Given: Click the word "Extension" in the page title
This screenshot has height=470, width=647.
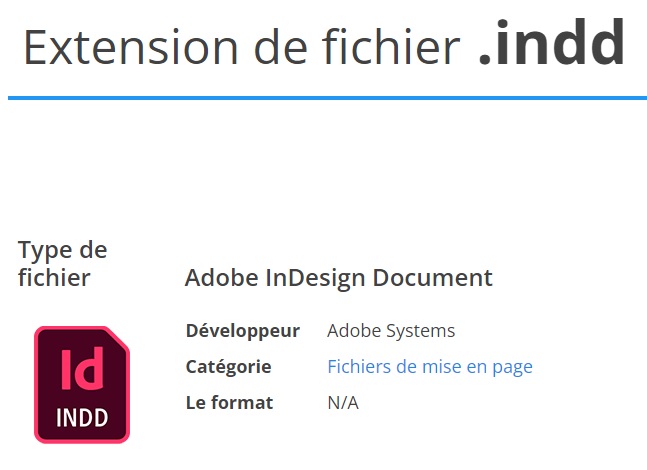Looking at the screenshot, I should pyautogui.click(x=131, y=47).
